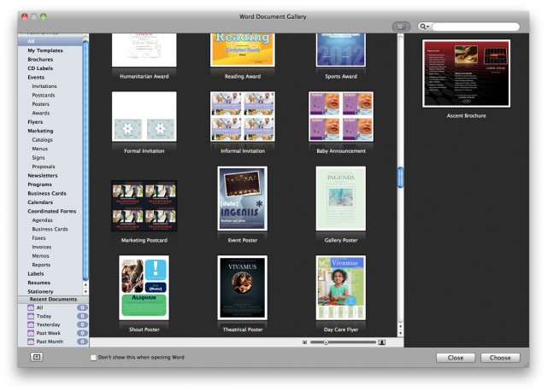Select Sports Award template thumbnail
The height and width of the screenshot is (392, 547).
[x=341, y=50]
